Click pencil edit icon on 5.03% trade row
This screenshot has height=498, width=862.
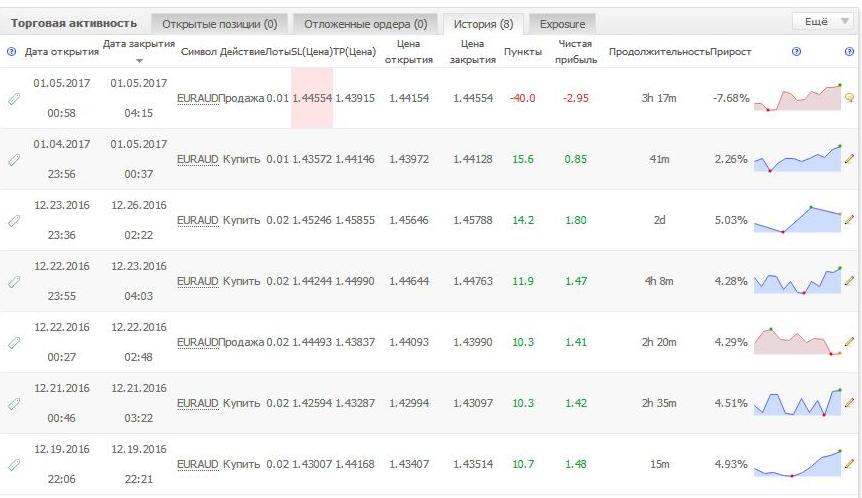pyautogui.click(x=849, y=220)
